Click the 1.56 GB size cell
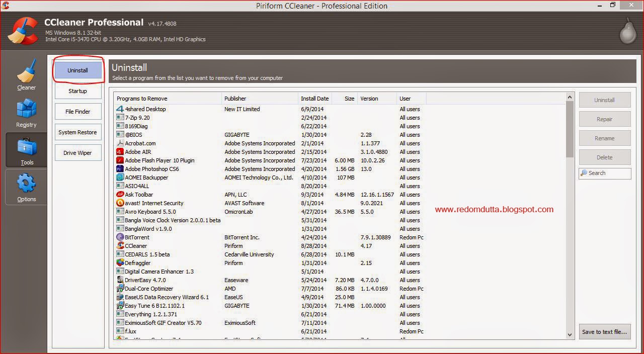This screenshot has width=644, height=354. point(345,169)
